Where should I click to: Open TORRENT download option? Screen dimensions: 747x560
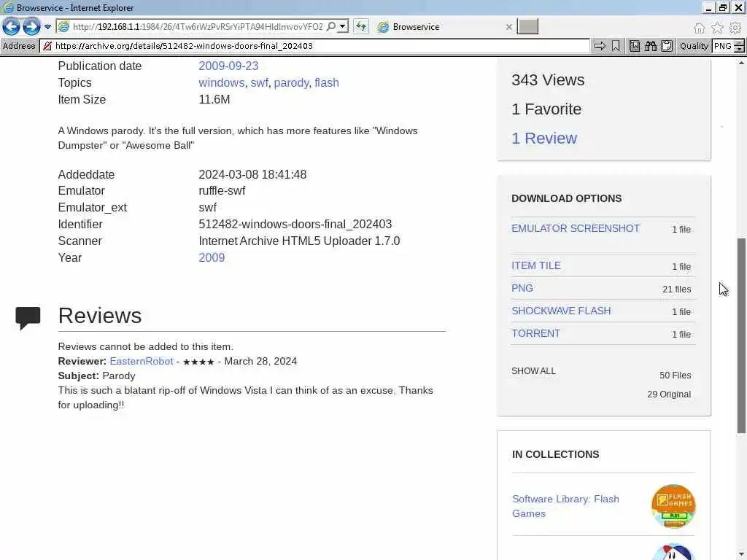click(x=536, y=333)
